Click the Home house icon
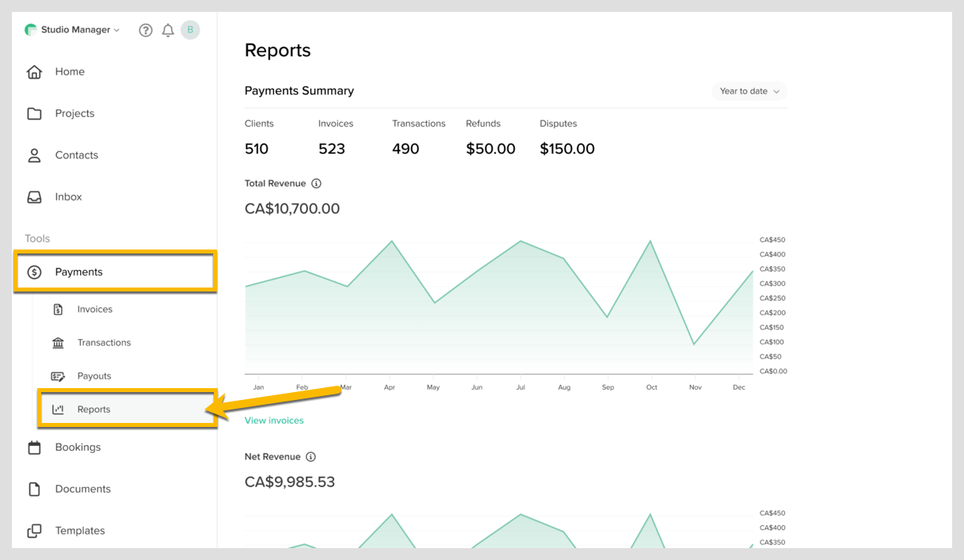Viewport: 964px width, 560px height. [x=34, y=72]
